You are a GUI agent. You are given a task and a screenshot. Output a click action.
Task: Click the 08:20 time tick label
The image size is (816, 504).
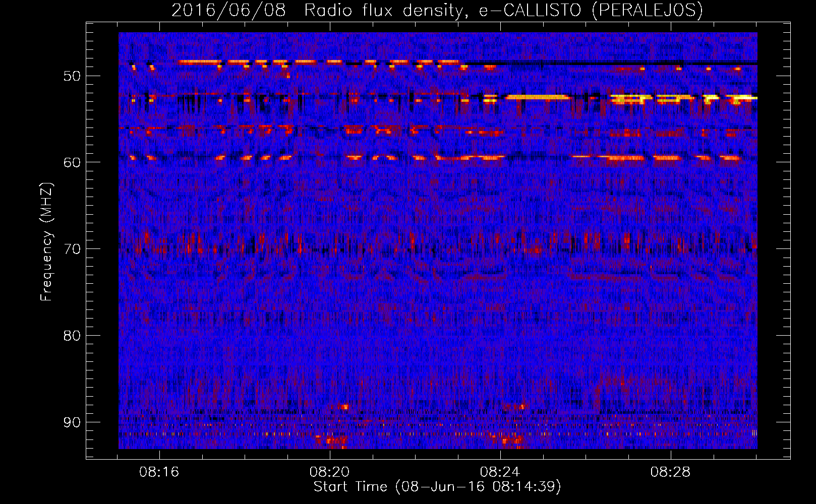tap(330, 472)
